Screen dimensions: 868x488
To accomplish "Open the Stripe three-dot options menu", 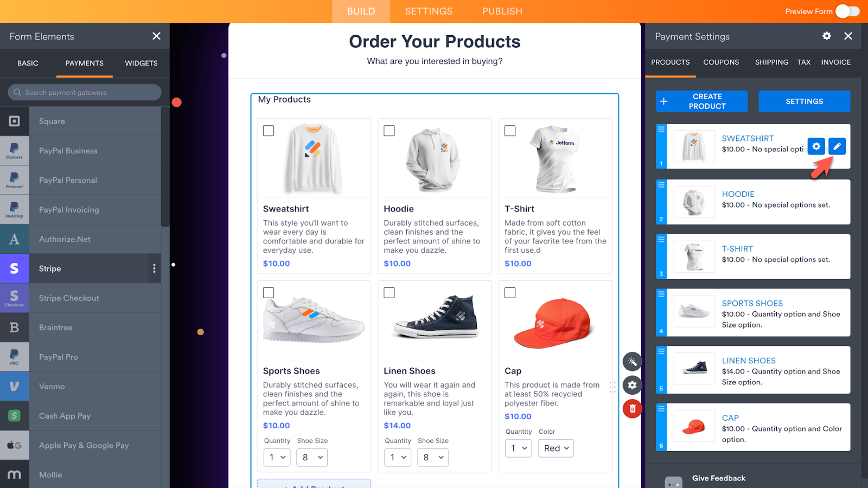I will coord(154,268).
